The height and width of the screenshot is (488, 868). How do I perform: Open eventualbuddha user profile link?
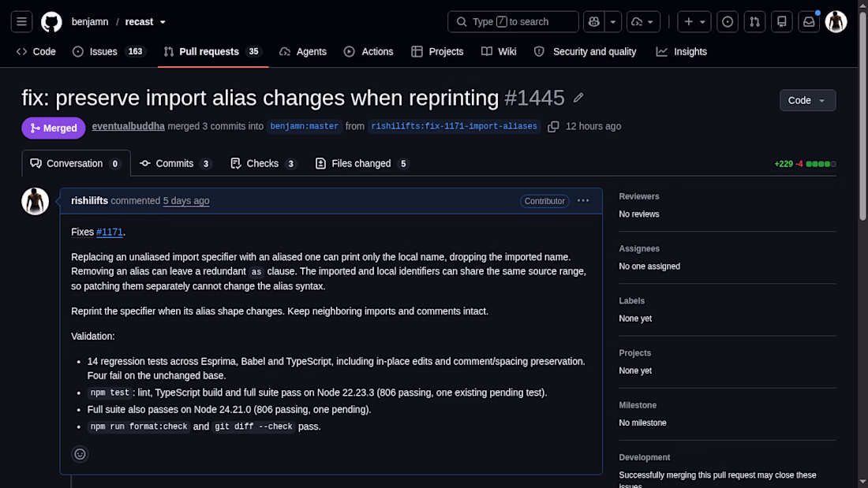pyautogui.click(x=129, y=127)
